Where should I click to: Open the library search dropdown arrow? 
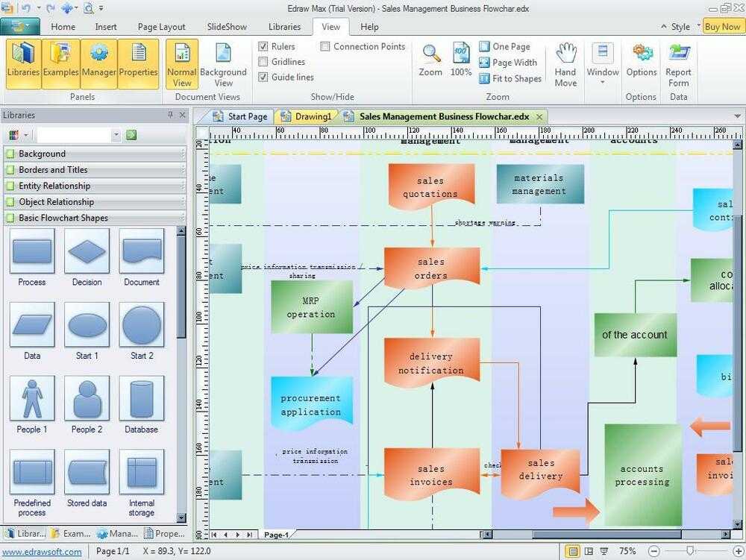[x=116, y=135]
